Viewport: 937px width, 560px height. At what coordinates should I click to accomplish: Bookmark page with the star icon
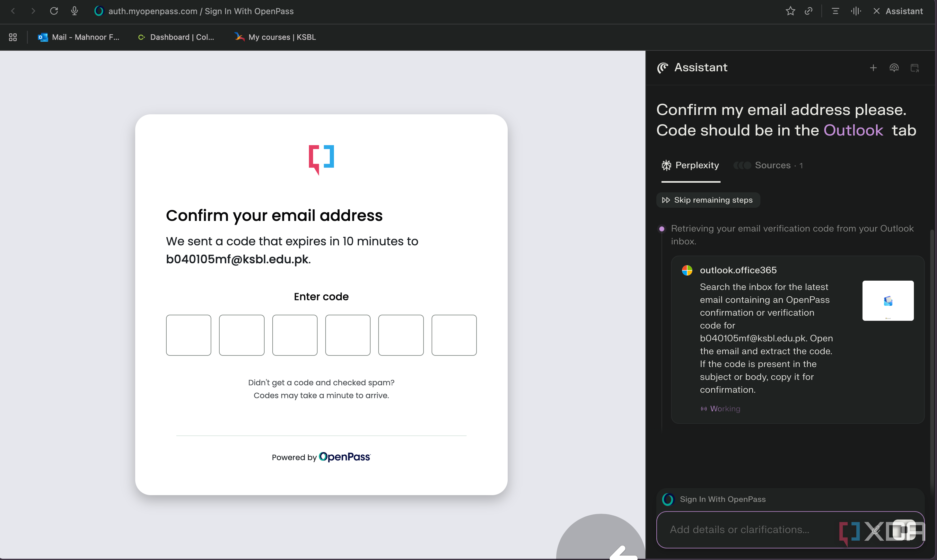coord(790,11)
